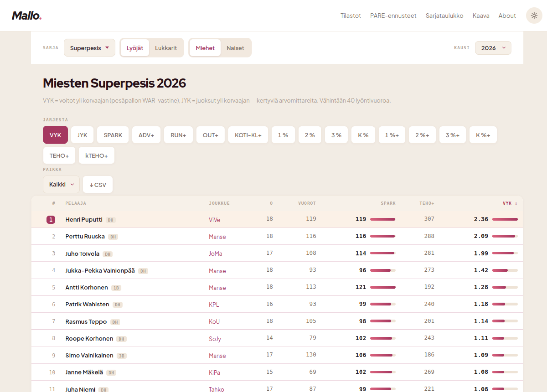Sort by TEHO+ chip
This screenshot has width=547, height=392.
point(59,155)
